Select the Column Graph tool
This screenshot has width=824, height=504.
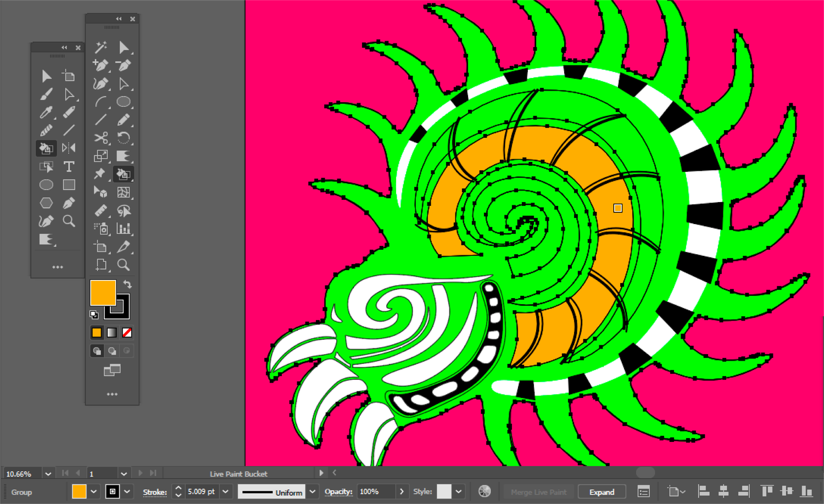tap(124, 229)
